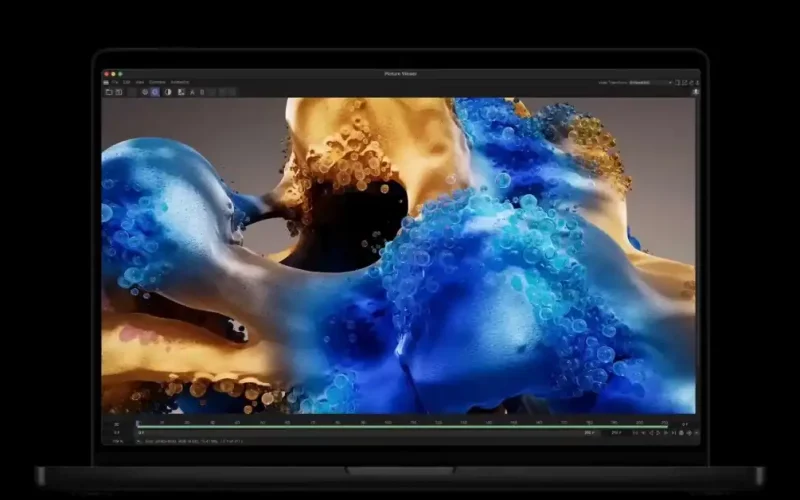Click first icon right of View Transform dropdown
The height and width of the screenshot is (500, 800).
point(678,83)
